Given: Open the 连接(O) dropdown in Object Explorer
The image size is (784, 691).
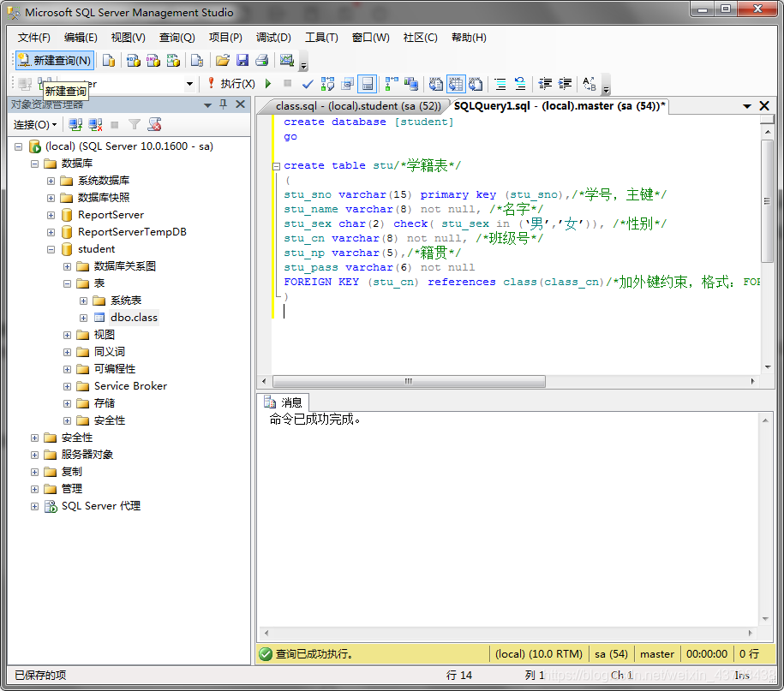Looking at the screenshot, I should [34, 125].
